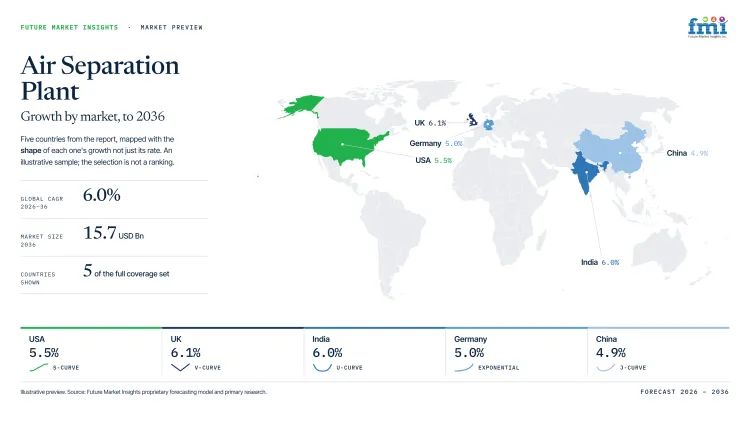Click the Market Preview header label
This screenshot has height=421, width=750.
171,27
